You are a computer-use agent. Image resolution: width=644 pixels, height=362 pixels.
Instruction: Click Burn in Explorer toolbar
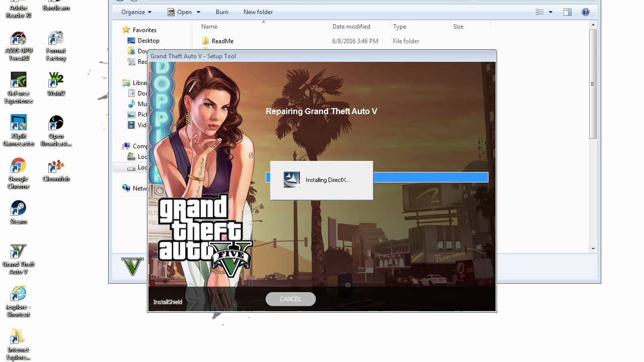[x=222, y=12]
